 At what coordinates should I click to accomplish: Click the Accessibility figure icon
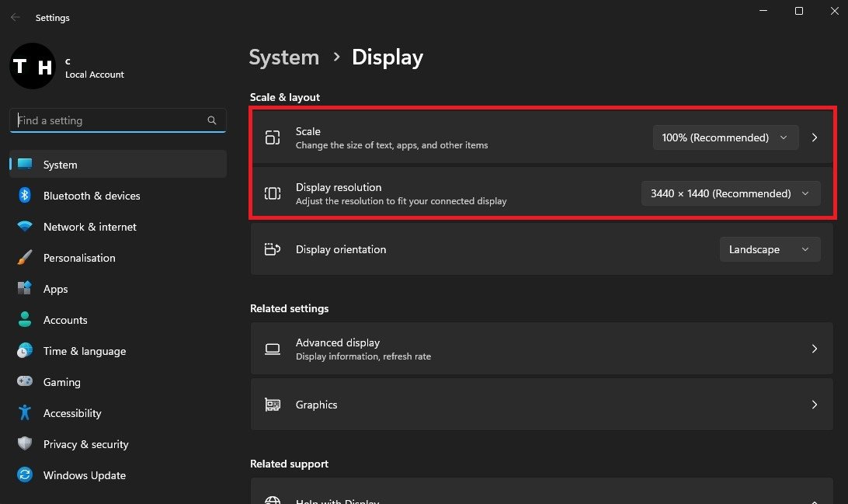pos(25,413)
